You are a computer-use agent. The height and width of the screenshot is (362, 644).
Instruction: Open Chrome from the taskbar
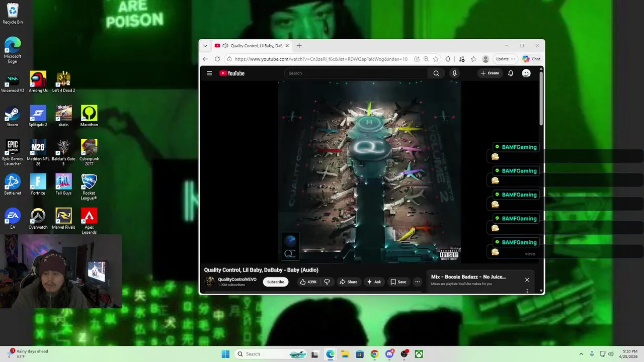(x=374, y=354)
